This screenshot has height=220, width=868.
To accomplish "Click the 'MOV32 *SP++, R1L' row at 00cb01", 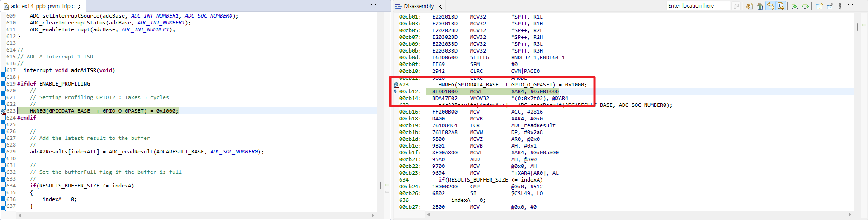I will click(471, 17).
